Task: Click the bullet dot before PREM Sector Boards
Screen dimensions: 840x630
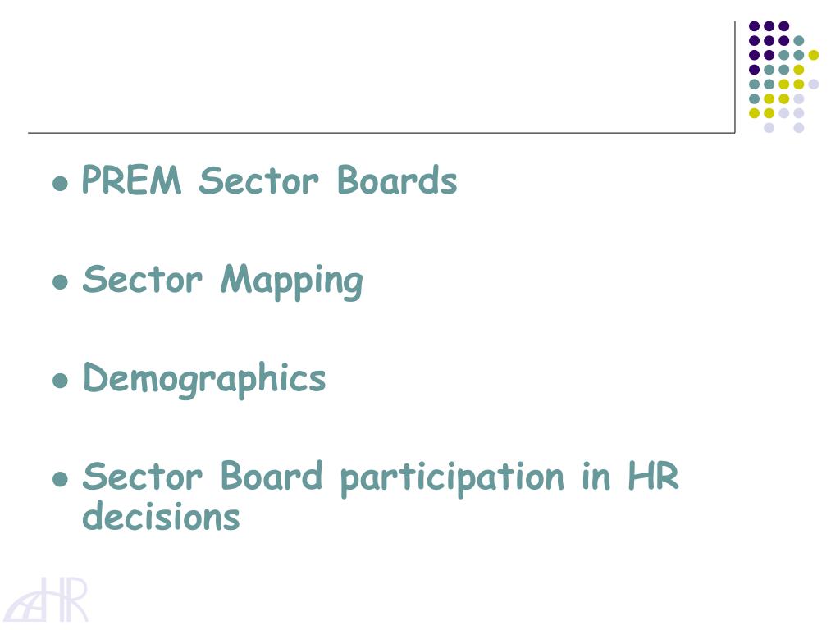Action: (61, 183)
